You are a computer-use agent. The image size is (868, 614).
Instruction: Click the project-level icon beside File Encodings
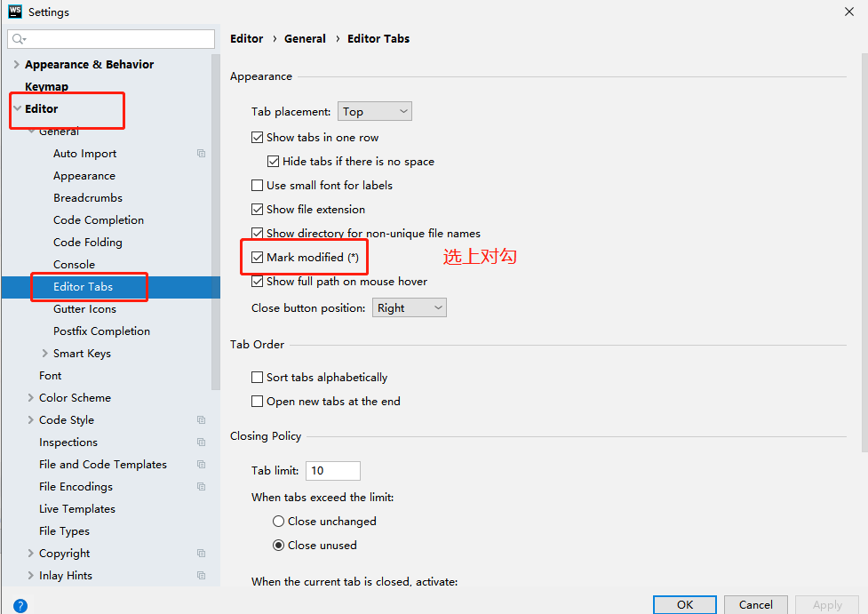[x=201, y=487]
